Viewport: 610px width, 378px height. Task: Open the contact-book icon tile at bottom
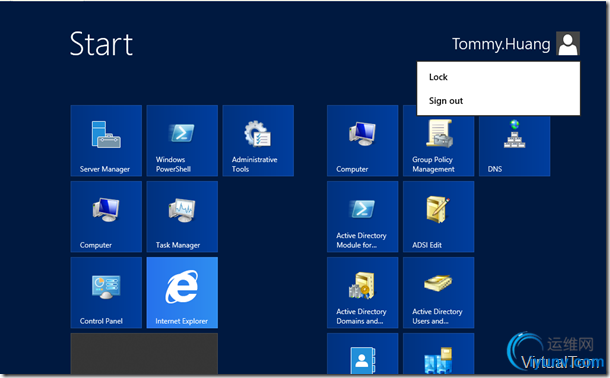click(x=363, y=354)
